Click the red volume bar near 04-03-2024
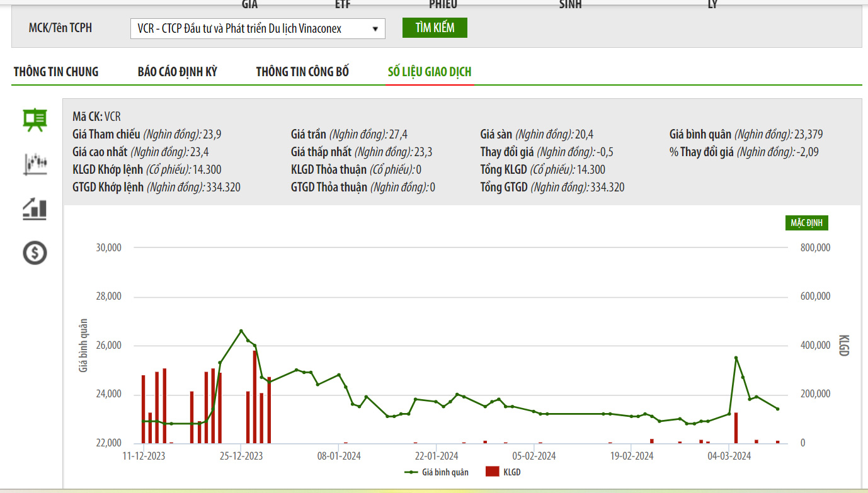The width and height of the screenshot is (868, 493). [736, 428]
